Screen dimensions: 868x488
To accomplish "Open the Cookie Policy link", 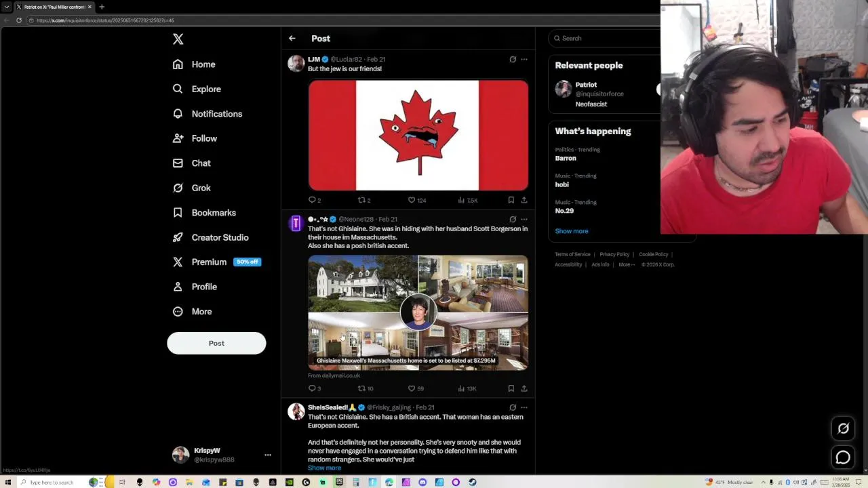I will (653, 254).
